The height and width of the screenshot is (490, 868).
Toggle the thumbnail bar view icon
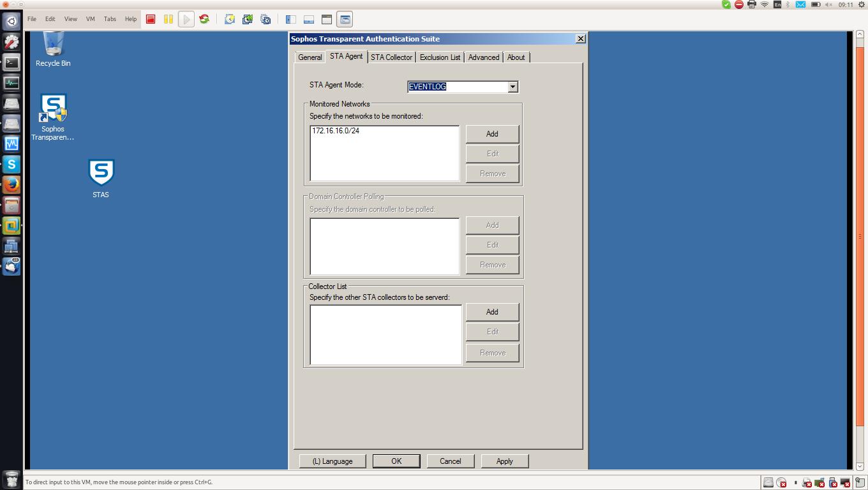[x=309, y=19]
